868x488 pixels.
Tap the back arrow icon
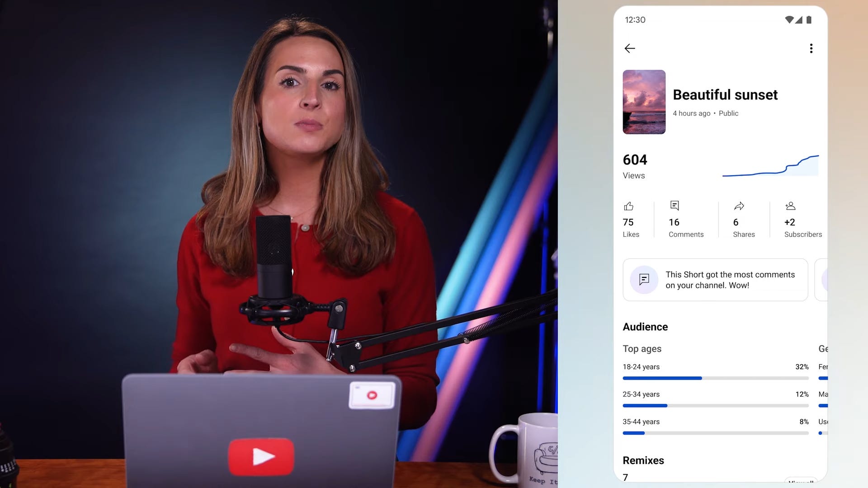click(630, 48)
